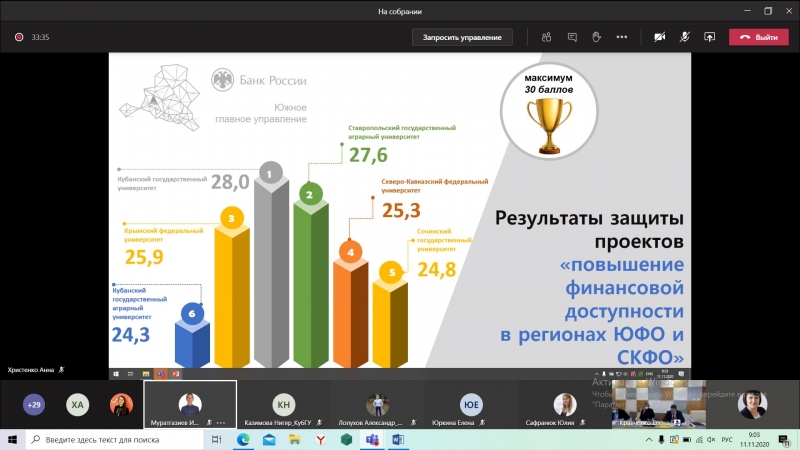Open the +29 additional participants overflow
Screen dimensions: 800x450
click(34, 405)
